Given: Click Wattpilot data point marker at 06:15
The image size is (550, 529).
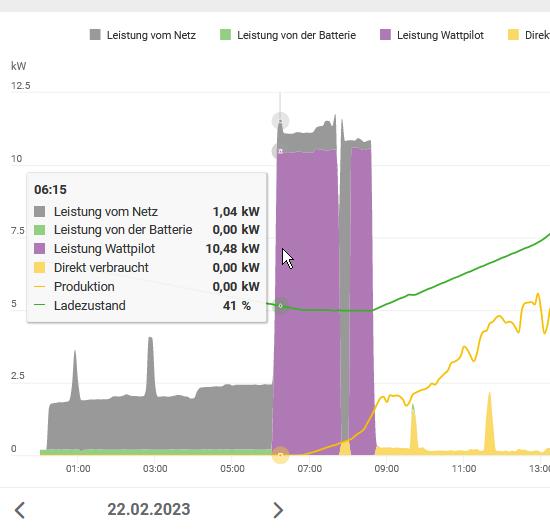Looking at the screenshot, I should coord(280,151).
